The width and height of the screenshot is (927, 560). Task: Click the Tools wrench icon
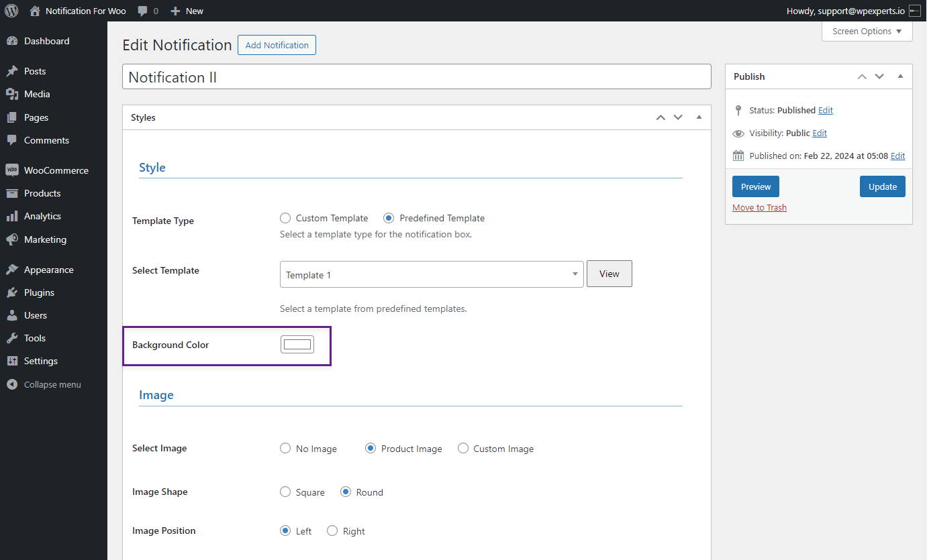tap(12, 338)
